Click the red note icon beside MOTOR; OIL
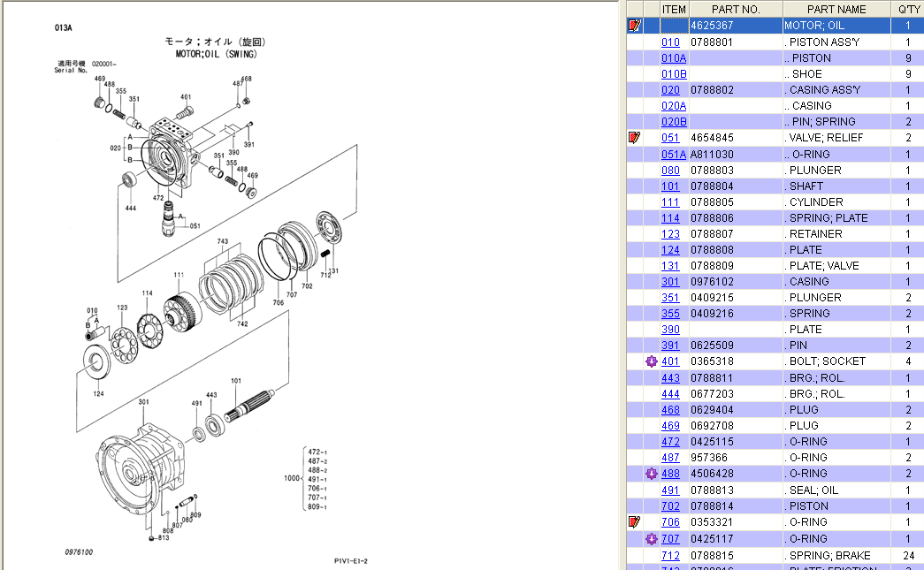 [x=633, y=26]
